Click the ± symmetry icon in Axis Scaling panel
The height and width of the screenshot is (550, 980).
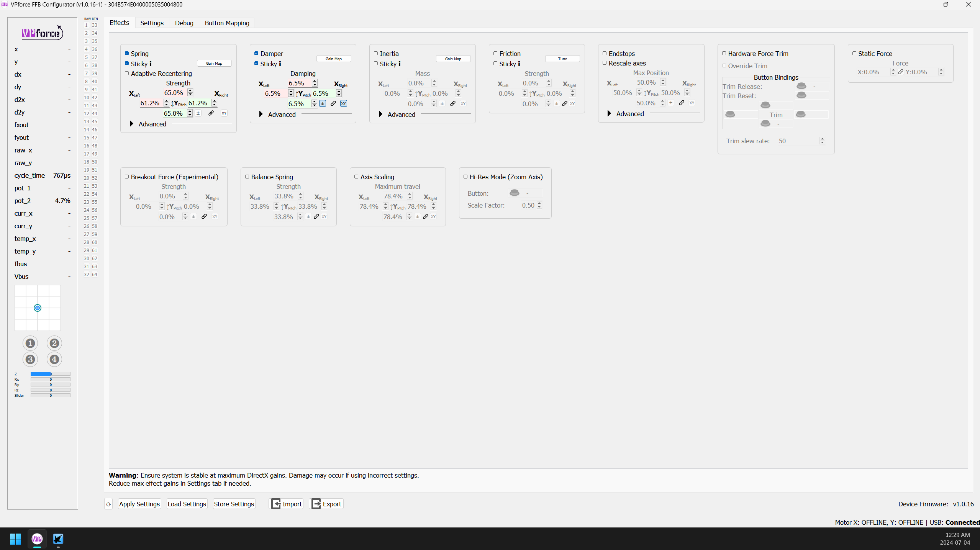[417, 216]
